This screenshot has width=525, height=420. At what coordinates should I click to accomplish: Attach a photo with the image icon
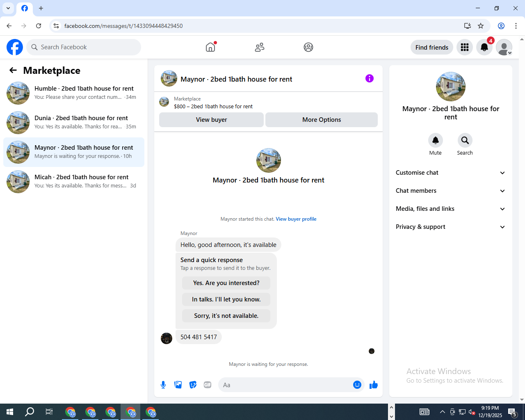[178, 385]
